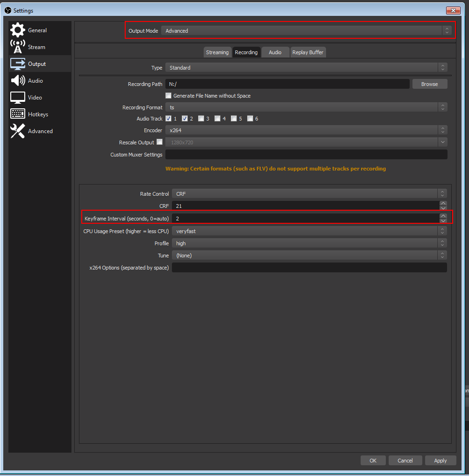Open Audio settings speaker icon
469x476 pixels.
(18, 80)
